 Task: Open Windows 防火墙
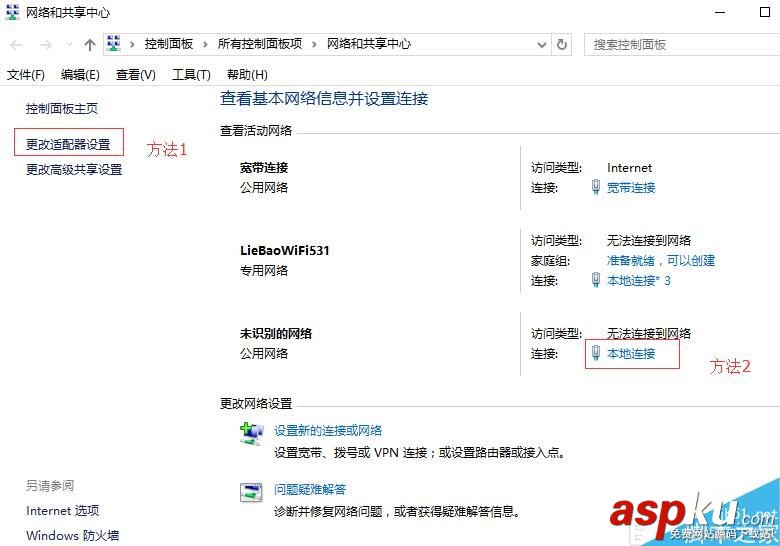tap(73, 536)
